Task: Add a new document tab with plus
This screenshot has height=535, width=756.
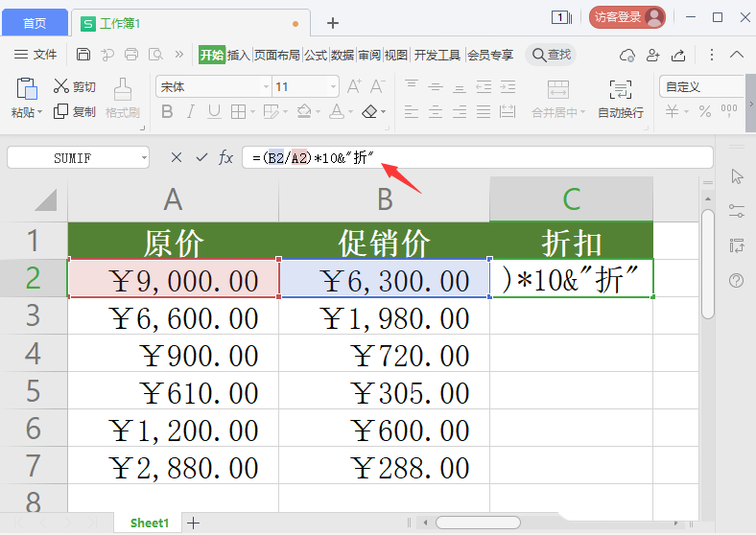Action: [333, 23]
